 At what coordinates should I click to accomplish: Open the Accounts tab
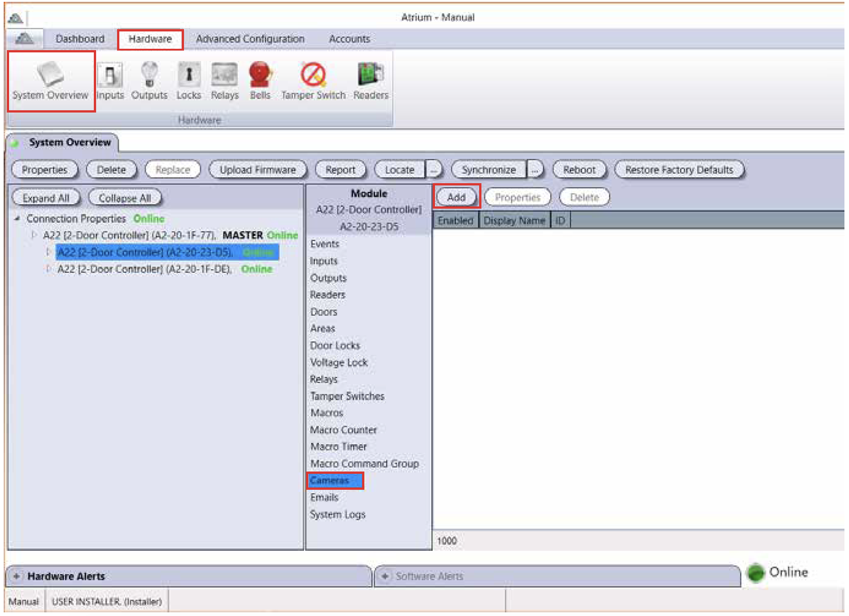349,39
